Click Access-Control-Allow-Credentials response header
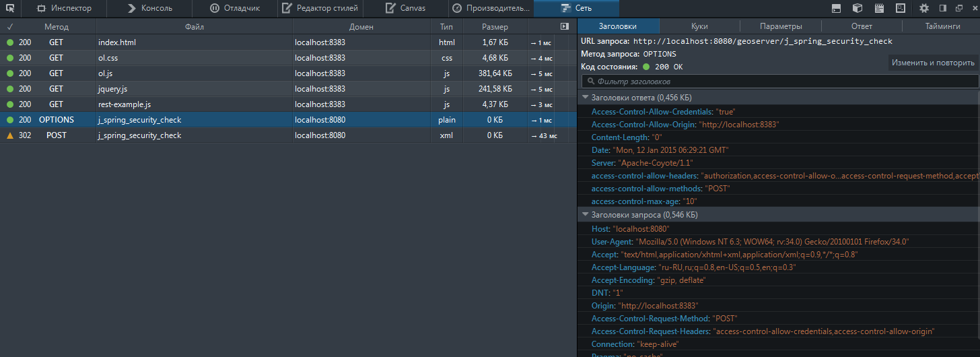Viewport: 980px width, 357px height. (x=779, y=112)
